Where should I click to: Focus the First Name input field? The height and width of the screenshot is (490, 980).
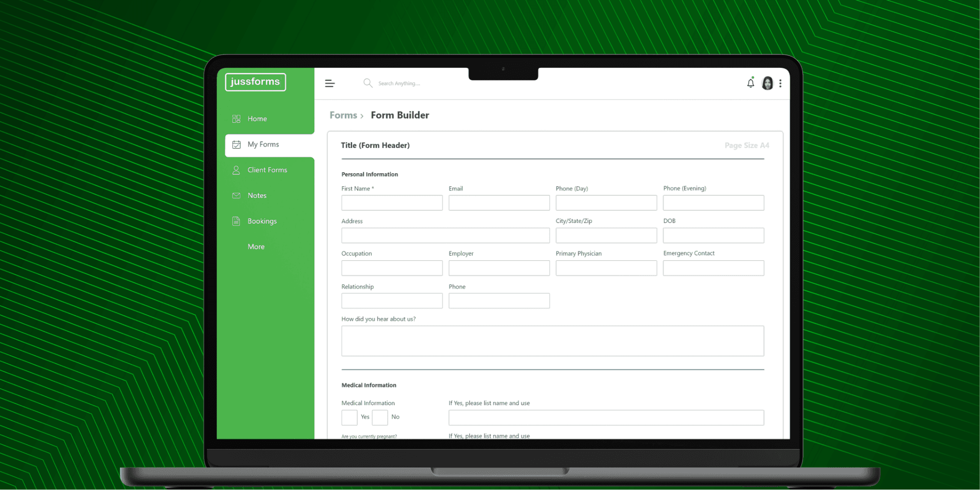(x=392, y=203)
